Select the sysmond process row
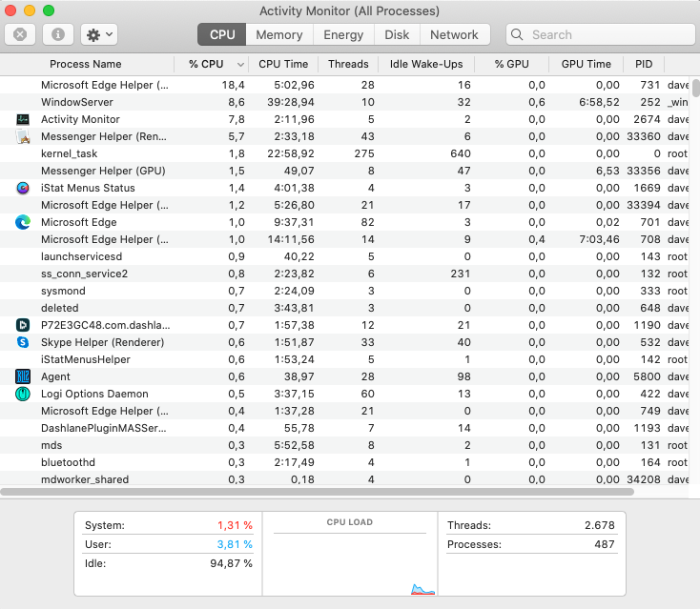Viewport: 700px width, 609px height. point(344,291)
